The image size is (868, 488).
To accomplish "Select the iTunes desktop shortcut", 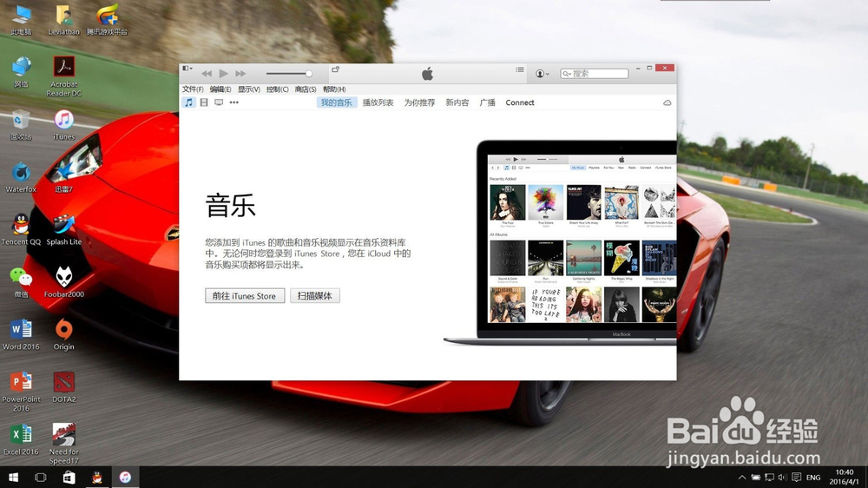I will click(63, 125).
